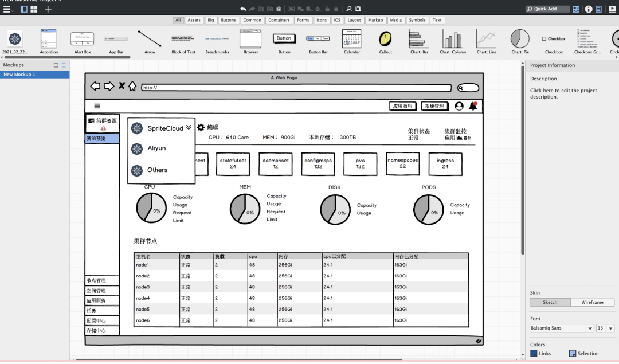Pick the Callout control in the library

(386, 41)
